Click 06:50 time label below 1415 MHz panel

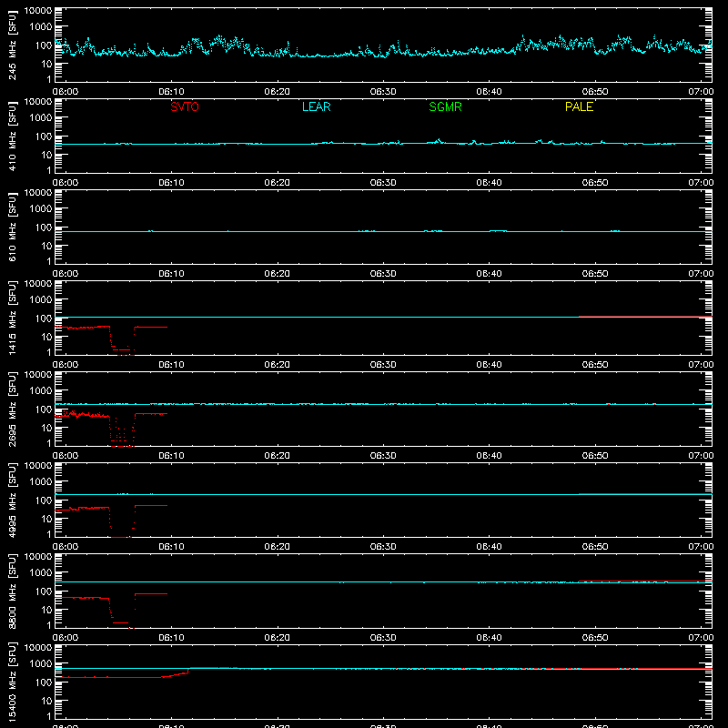pyautogui.click(x=595, y=365)
